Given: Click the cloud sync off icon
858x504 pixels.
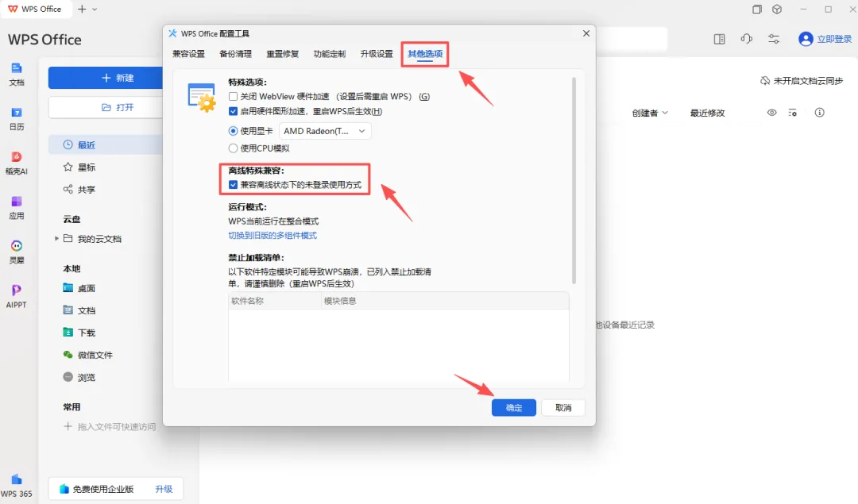Looking at the screenshot, I should [765, 81].
